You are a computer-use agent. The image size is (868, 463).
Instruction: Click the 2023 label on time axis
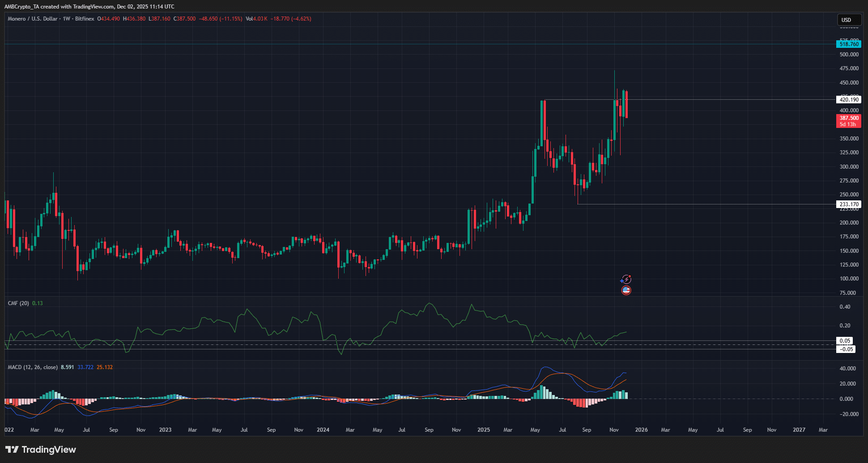click(x=165, y=430)
